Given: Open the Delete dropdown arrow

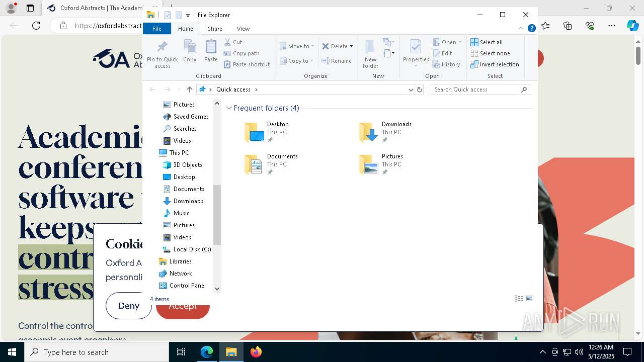Looking at the screenshot, I should coord(351,46).
